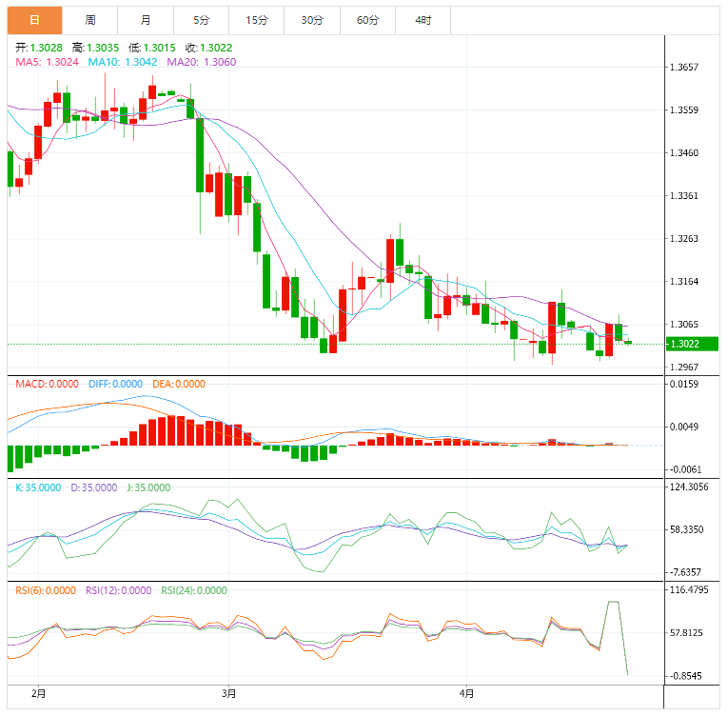Screen dimensions: 728x716
Task: Click the close price 收:1.3022 value
Action: pyautogui.click(x=209, y=48)
